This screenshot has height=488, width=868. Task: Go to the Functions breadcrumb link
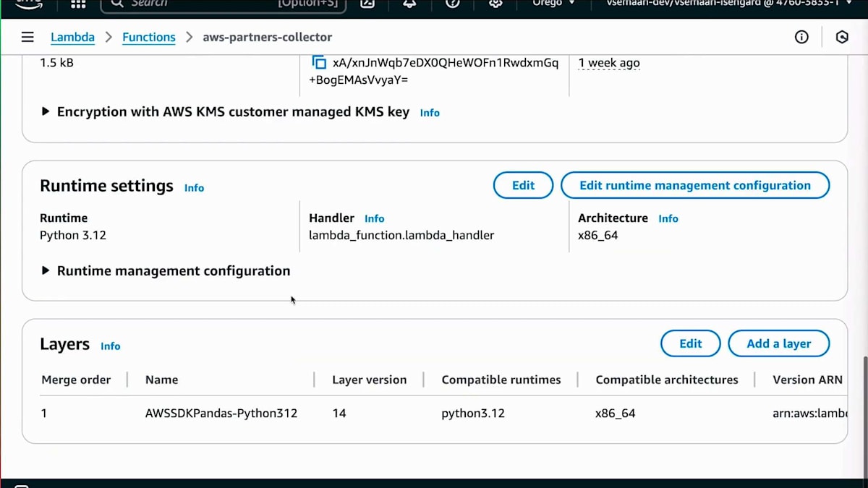pos(149,37)
